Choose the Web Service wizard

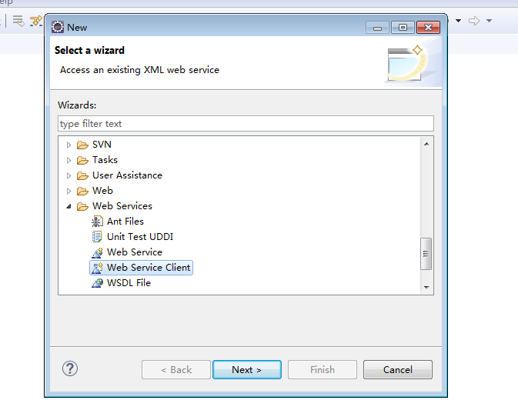click(x=135, y=252)
